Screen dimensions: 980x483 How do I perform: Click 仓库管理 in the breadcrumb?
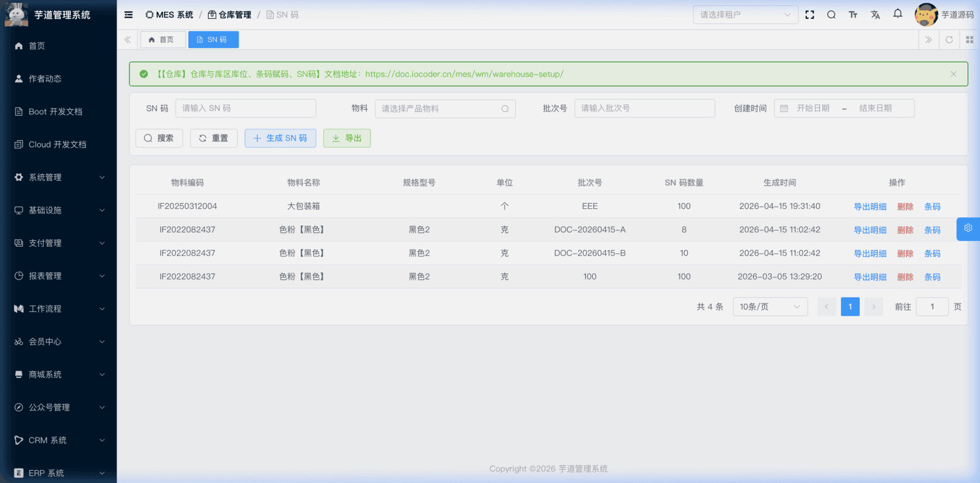pyautogui.click(x=230, y=15)
